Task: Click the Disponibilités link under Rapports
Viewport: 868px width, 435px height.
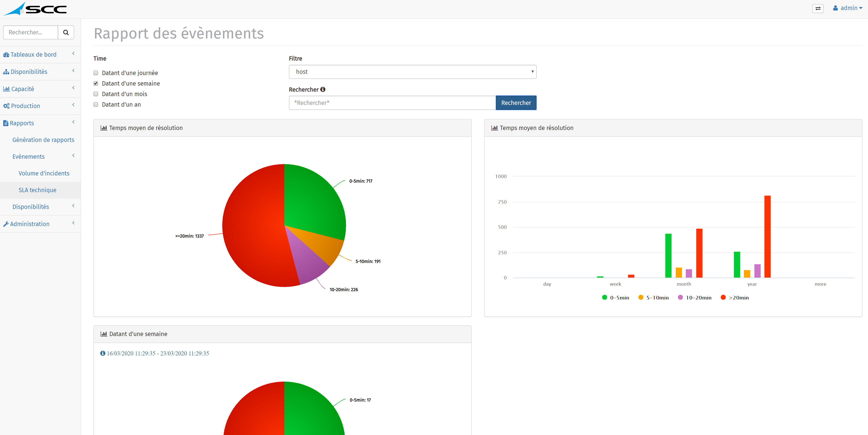Action: point(31,207)
